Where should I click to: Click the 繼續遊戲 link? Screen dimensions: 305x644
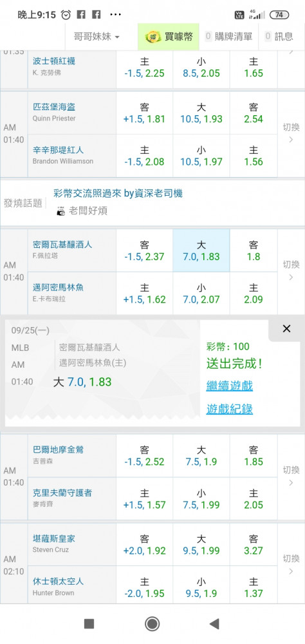pyautogui.click(x=230, y=386)
